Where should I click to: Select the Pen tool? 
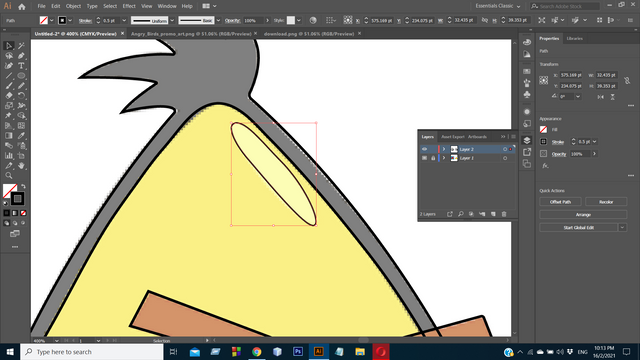pos(21,56)
